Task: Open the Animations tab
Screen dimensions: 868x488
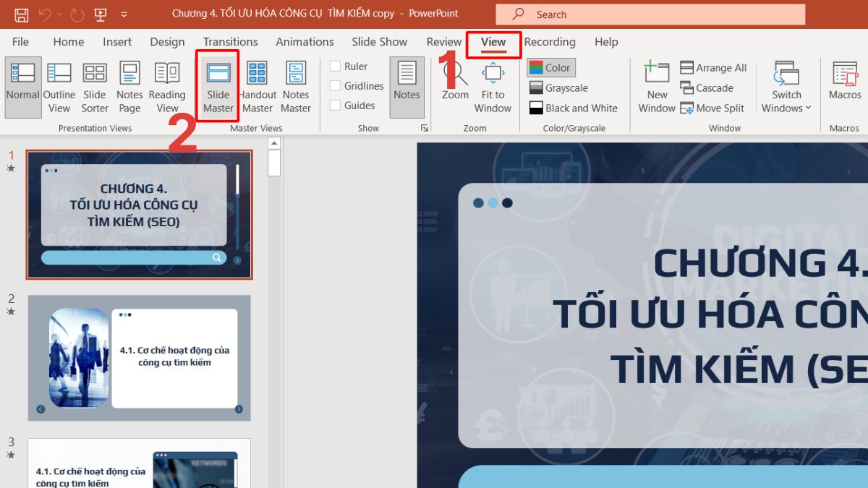Action: (x=305, y=42)
